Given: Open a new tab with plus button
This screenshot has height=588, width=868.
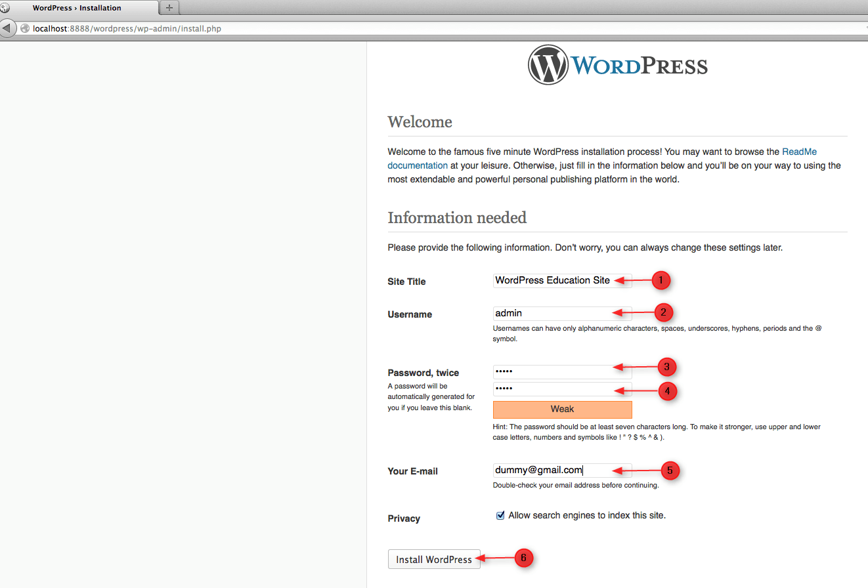Looking at the screenshot, I should (169, 8).
